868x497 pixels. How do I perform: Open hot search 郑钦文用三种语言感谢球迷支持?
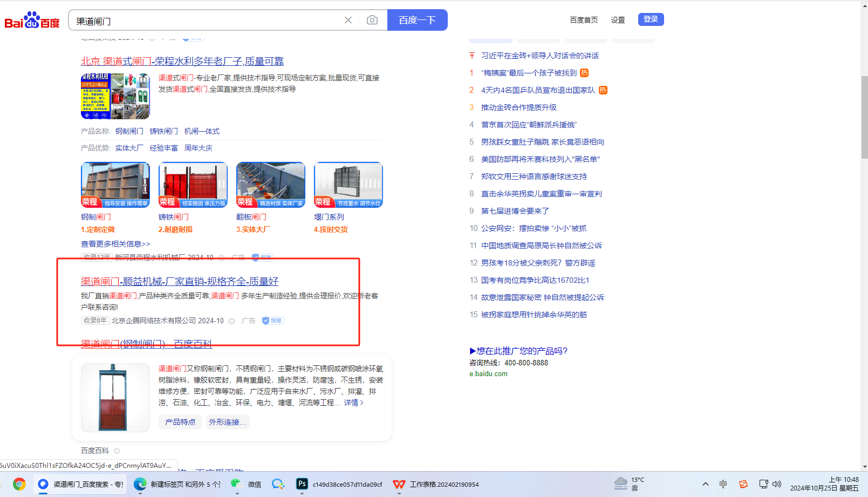(534, 176)
